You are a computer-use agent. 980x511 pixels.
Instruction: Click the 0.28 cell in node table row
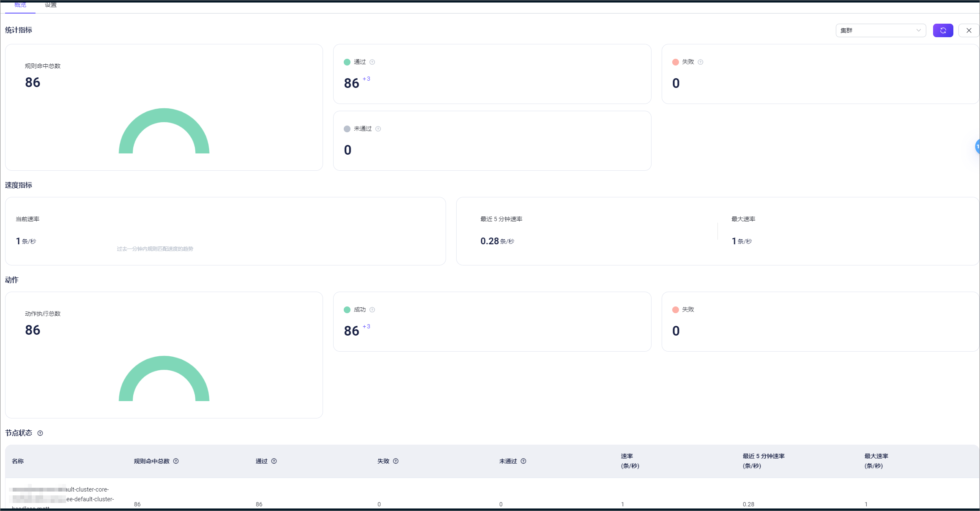pos(748,504)
